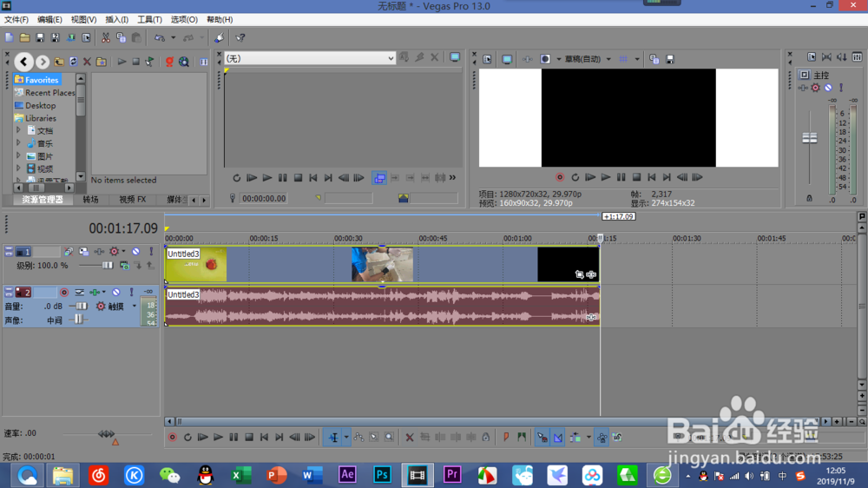
Task: Expand the 视频 tree node
Action: [x=18, y=168]
